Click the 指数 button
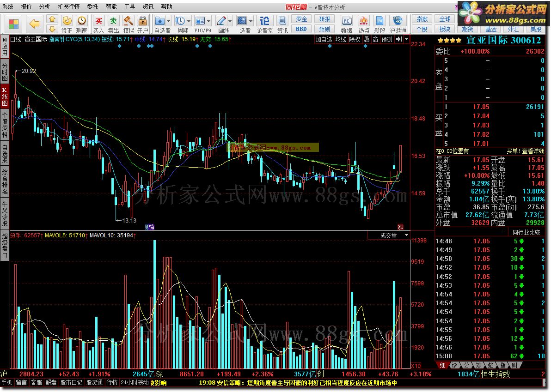551x392 pixels. click(422, 19)
